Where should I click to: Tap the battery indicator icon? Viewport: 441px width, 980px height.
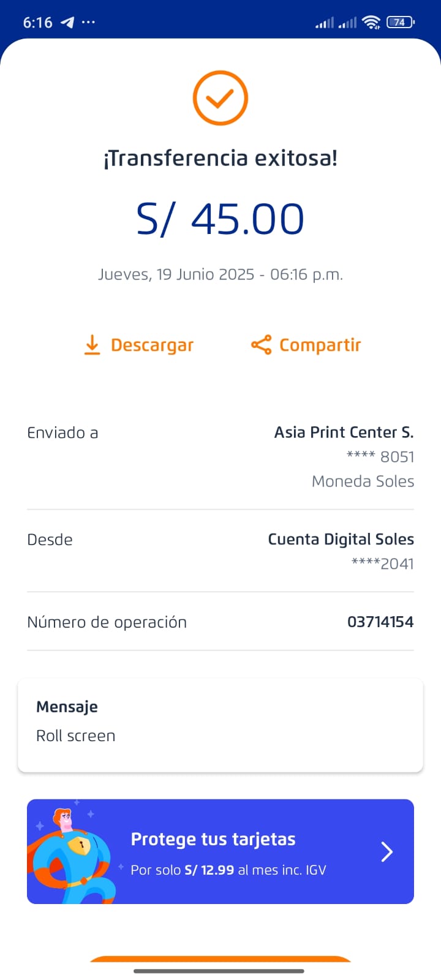401,23
